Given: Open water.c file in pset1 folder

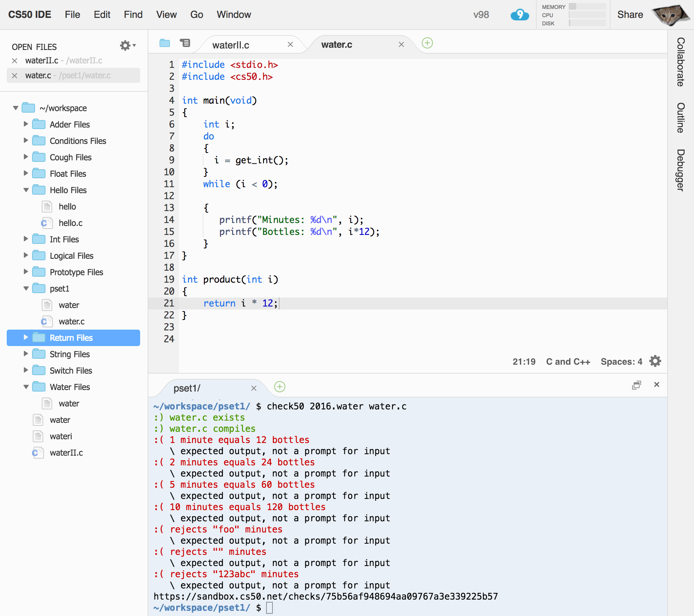Looking at the screenshot, I should tap(72, 321).
